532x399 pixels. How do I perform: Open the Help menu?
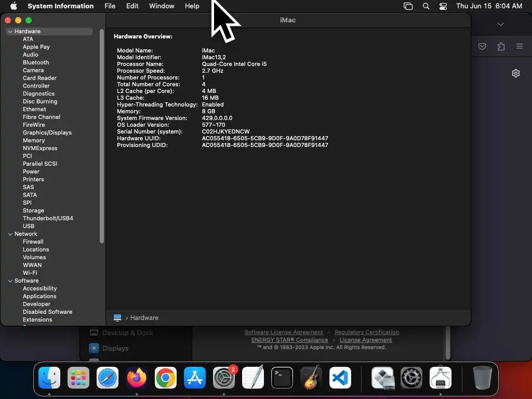pyautogui.click(x=192, y=6)
